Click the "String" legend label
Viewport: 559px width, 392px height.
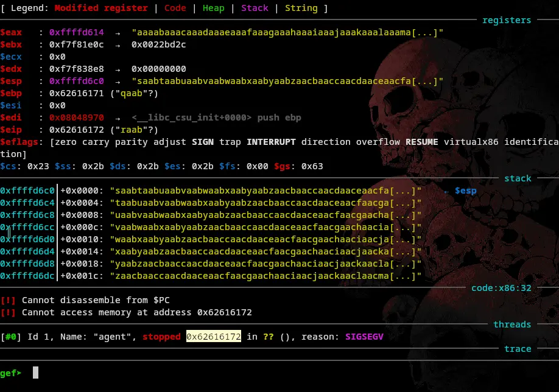(x=301, y=8)
